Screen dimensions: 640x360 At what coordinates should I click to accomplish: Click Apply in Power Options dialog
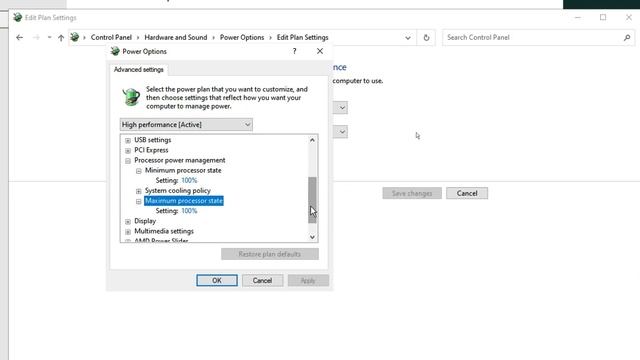point(308,280)
